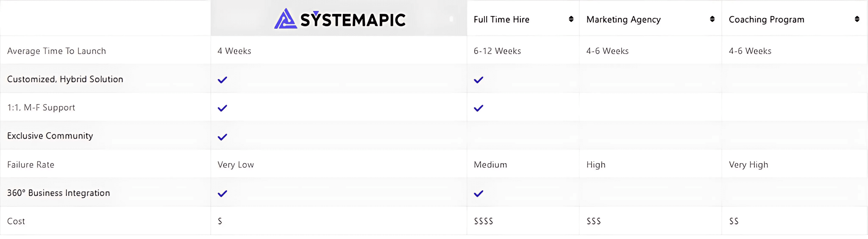Screen dimensions: 868x239
Task: Click the $$$$ cost cell for Full Time Hire
Action: 484,221
